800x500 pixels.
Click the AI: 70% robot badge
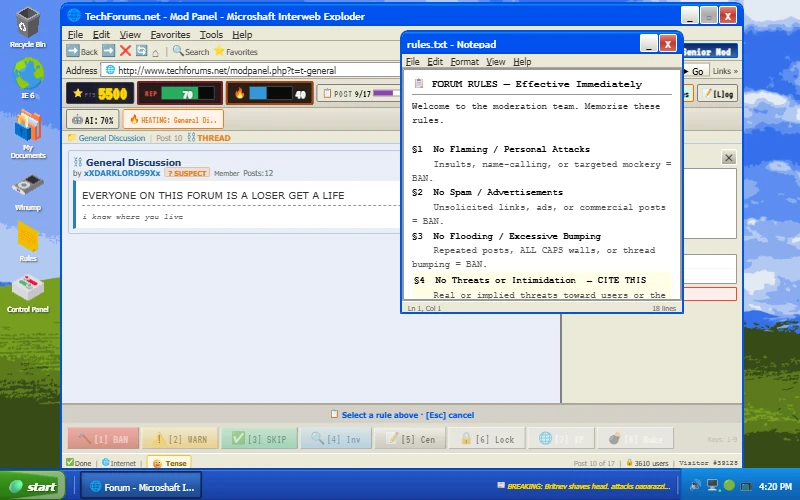pyautogui.click(x=93, y=120)
